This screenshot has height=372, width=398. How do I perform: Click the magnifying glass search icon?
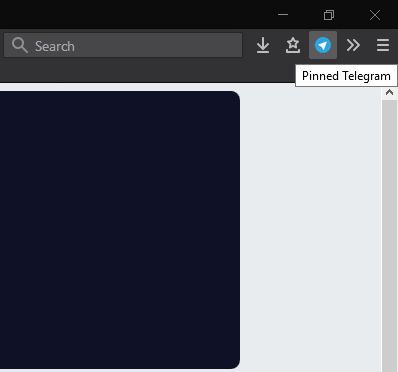click(20, 45)
